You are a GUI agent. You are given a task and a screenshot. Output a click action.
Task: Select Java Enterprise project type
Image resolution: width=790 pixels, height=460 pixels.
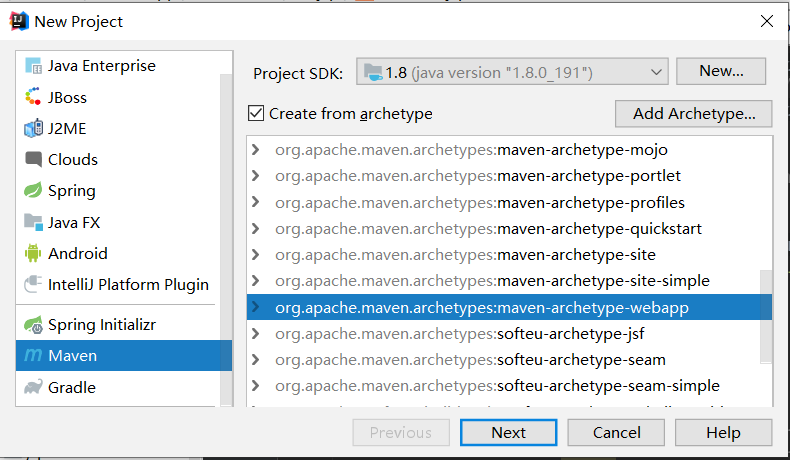pos(101,66)
